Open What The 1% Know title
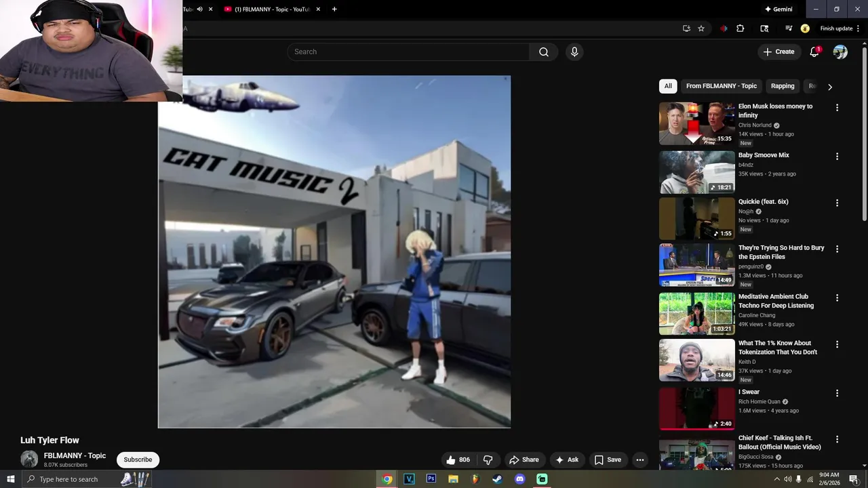 tap(778, 348)
